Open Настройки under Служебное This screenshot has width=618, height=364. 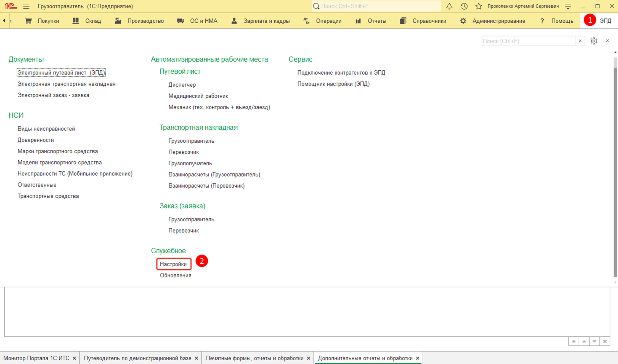point(173,264)
